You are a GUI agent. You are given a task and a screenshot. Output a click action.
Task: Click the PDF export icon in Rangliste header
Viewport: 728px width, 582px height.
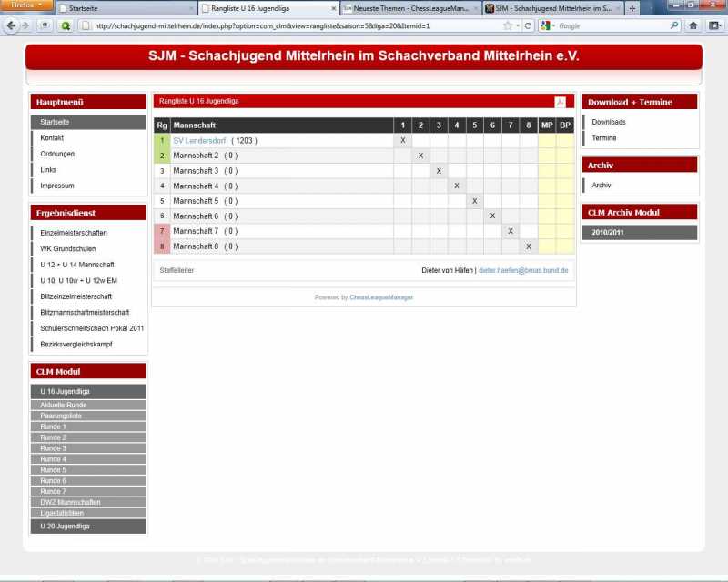pos(560,102)
